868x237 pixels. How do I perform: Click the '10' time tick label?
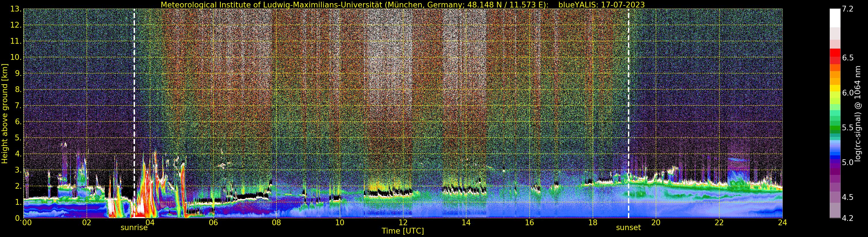click(x=340, y=223)
